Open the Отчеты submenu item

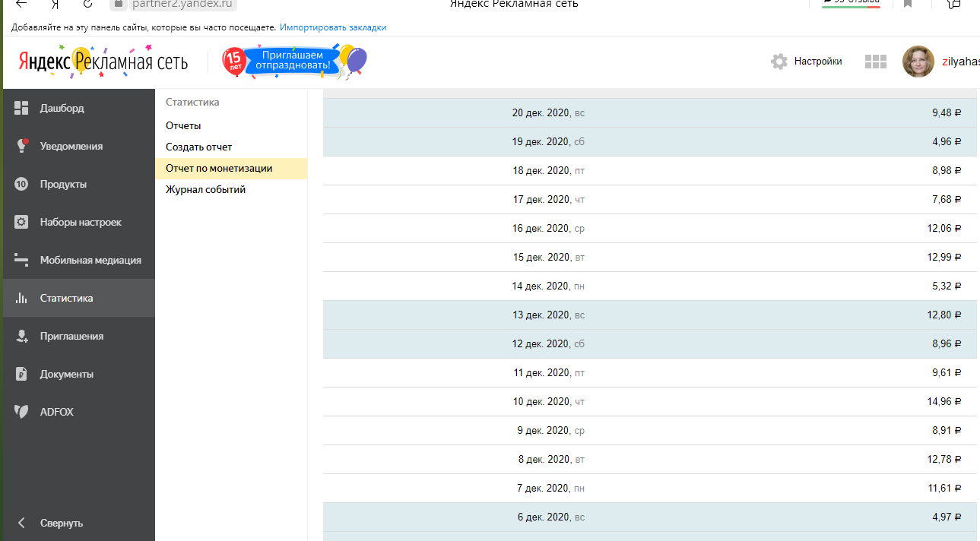pos(183,125)
